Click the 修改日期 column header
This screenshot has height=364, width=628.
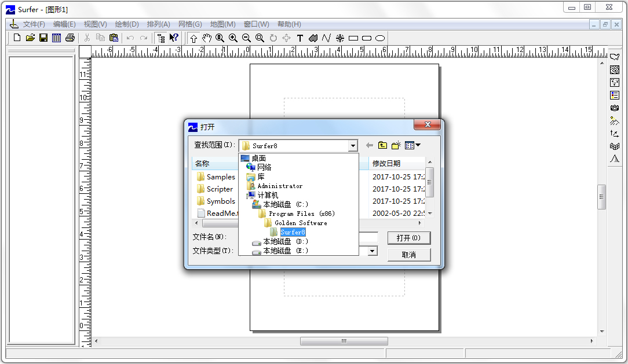tap(396, 163)
